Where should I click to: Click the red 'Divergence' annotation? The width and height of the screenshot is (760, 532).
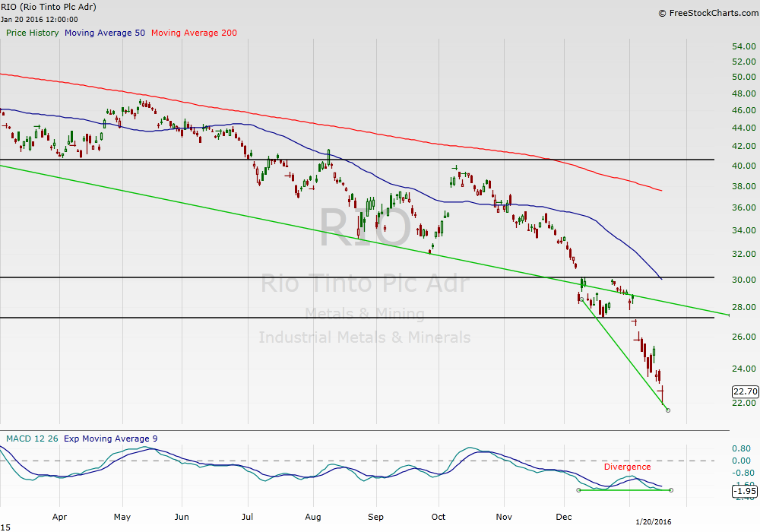tap(627, 467)
